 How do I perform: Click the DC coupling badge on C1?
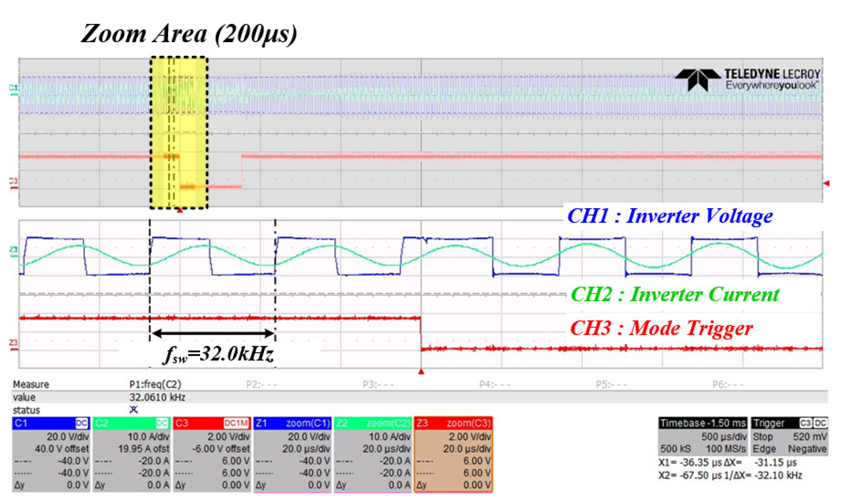[x=82, y=423]
